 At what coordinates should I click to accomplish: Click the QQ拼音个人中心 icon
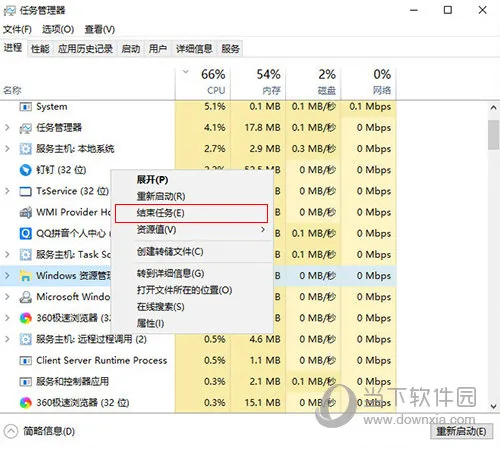point(26,233)
